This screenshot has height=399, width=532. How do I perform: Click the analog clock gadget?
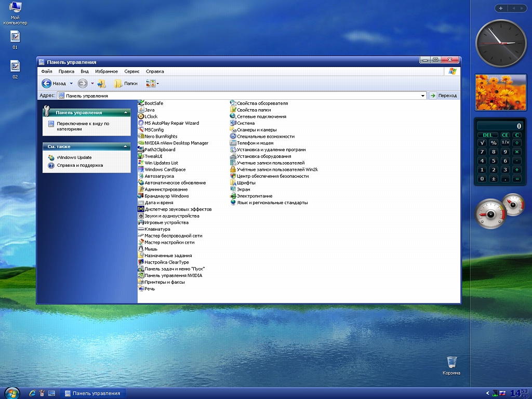501,44
